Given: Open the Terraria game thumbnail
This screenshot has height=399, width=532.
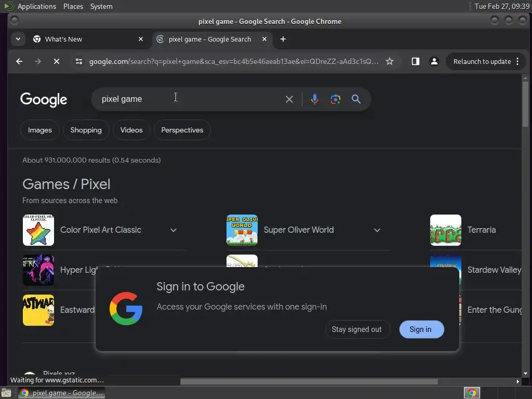Looking at the screenshot, I should coord(445,230).
